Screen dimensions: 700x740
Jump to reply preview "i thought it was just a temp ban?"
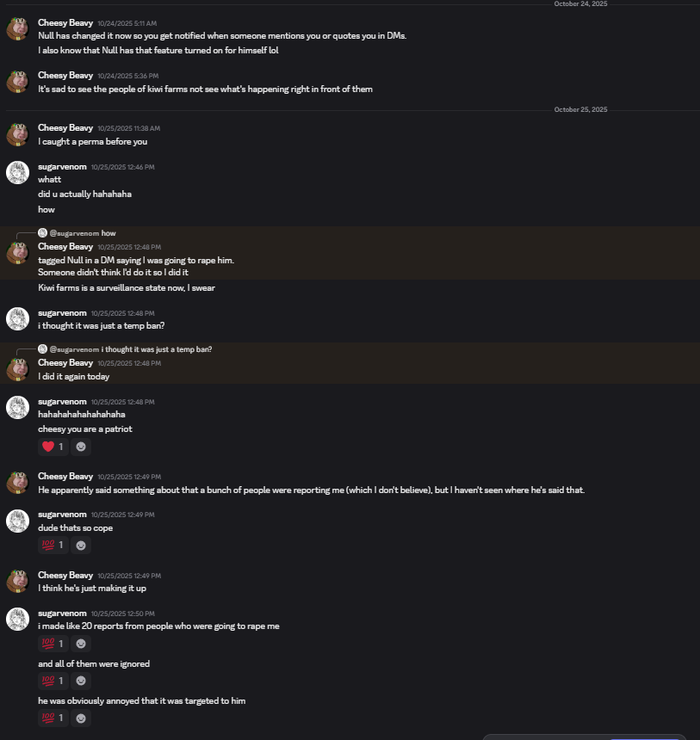tap(157, 349)
